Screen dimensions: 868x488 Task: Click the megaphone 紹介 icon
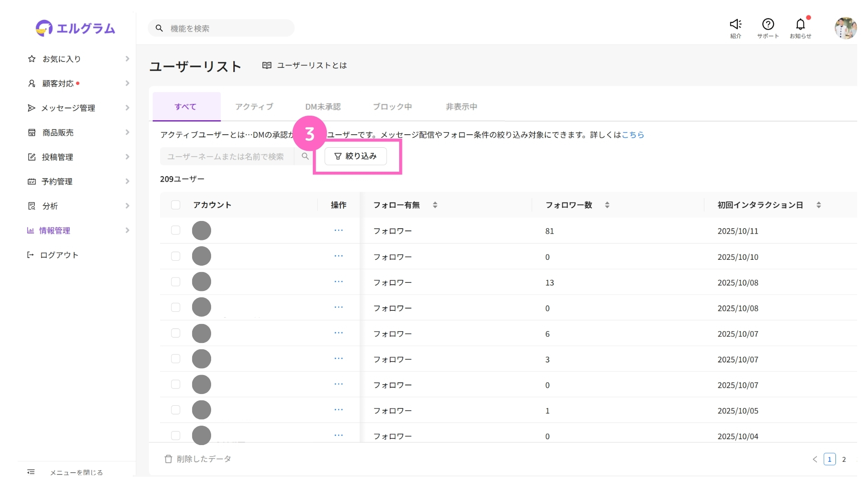(x=736, y=24)
